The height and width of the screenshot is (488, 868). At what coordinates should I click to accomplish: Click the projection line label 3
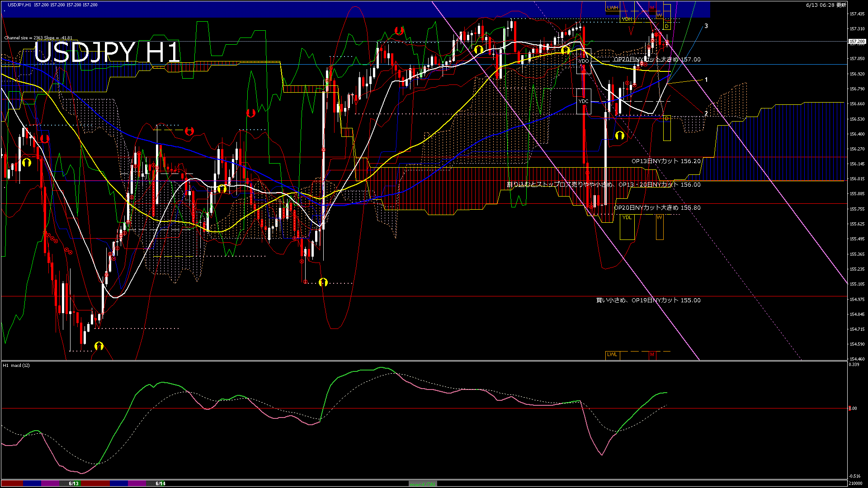[x=706, y=26]
